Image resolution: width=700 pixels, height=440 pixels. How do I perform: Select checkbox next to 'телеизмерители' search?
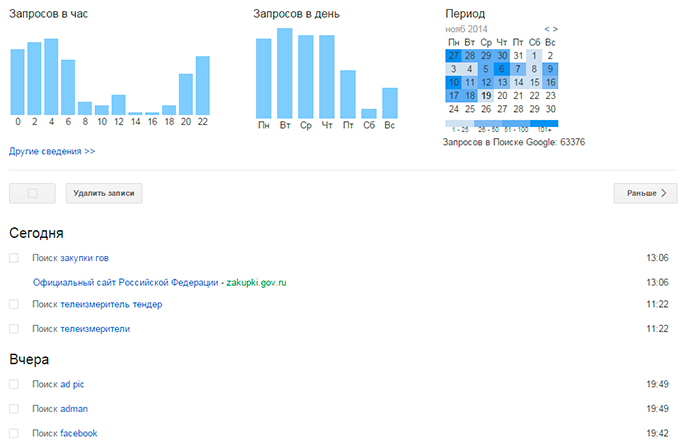(x=14, y=328)
